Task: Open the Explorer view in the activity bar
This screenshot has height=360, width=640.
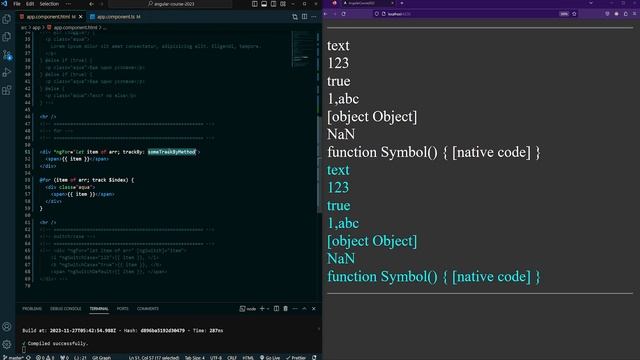Action: 7,19
